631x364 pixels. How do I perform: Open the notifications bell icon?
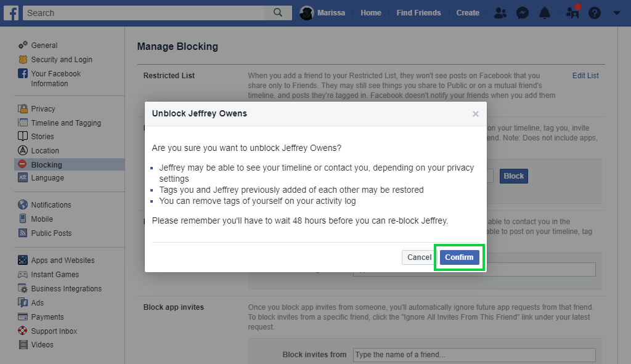pyautogui.click(x=545, y=13)
